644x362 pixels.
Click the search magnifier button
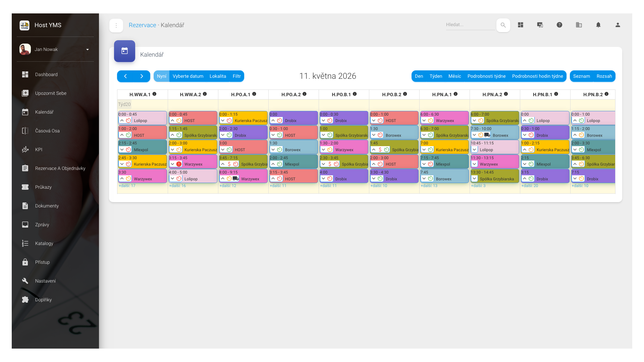click(x=503, y=25)
